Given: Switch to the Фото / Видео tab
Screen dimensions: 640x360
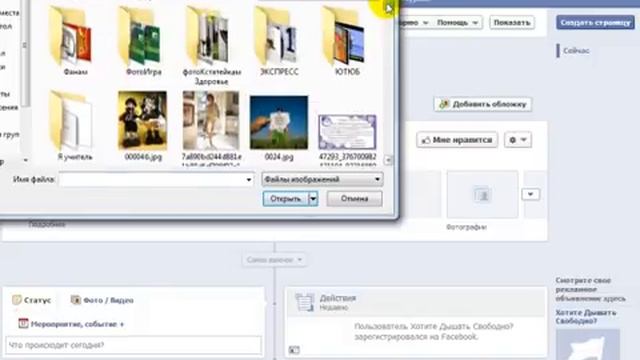Looking at the screenshot, I should pyautogui.click(x=102, y=300).
